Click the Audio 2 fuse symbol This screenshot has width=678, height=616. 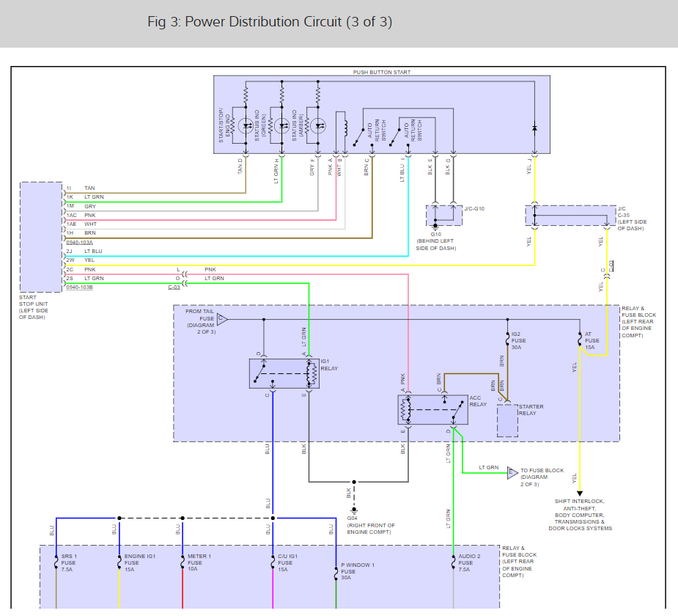(453, 562)
